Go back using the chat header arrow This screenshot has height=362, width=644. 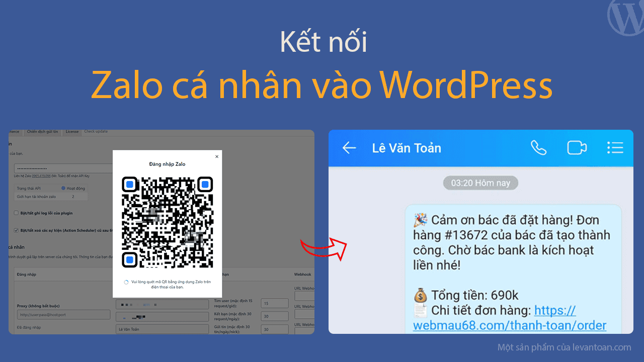pyautogui.click(x=349, y=147)
